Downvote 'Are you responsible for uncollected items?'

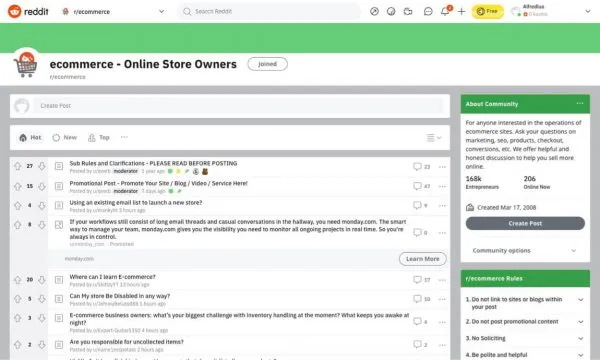pos(42,345)
